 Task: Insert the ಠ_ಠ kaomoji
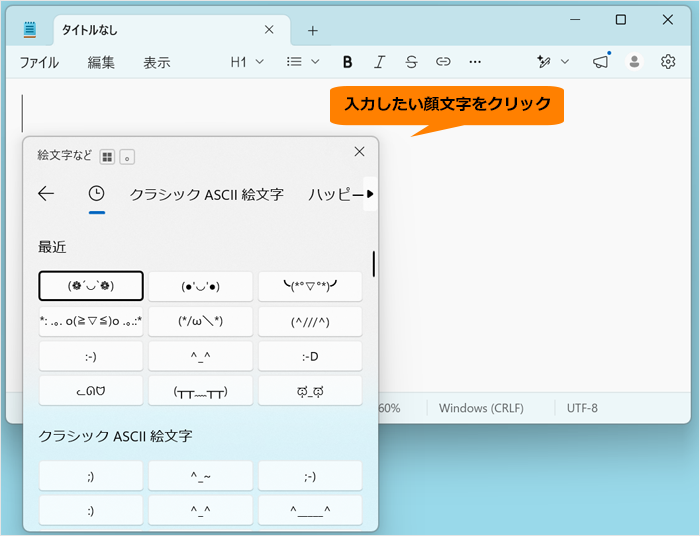pos(310,391)
